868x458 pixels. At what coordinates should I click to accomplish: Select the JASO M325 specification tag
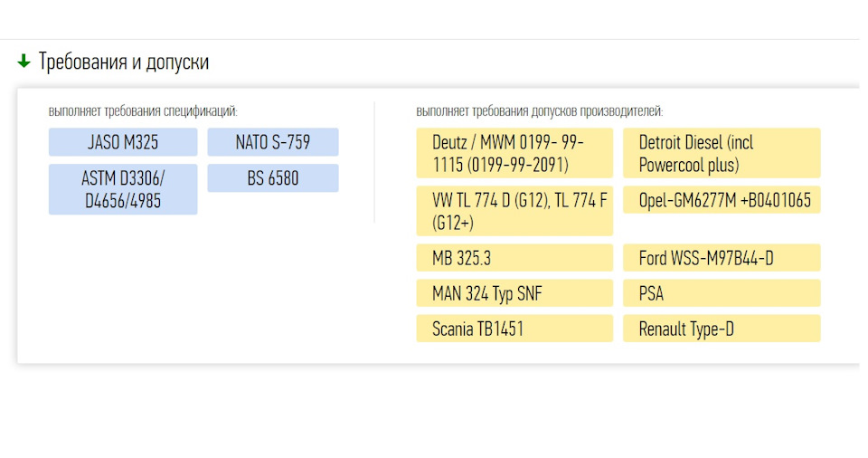click(123, 142)
